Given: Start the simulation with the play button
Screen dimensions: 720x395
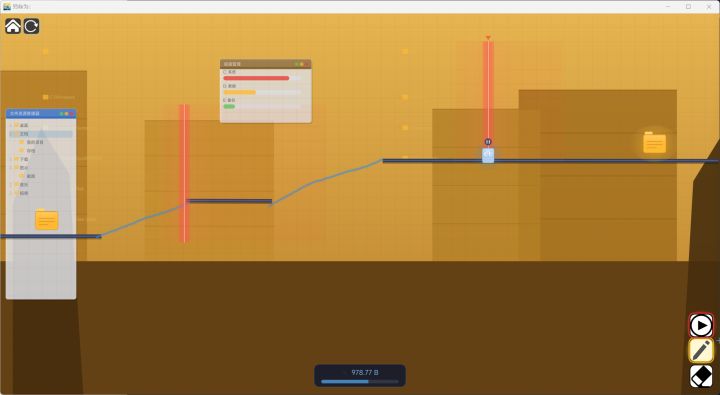Looking at the screenshot, I should click(x=701, y=326).
